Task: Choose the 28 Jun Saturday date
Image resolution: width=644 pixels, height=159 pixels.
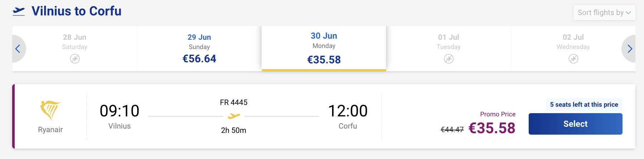Action: click(x=75, y=49)
